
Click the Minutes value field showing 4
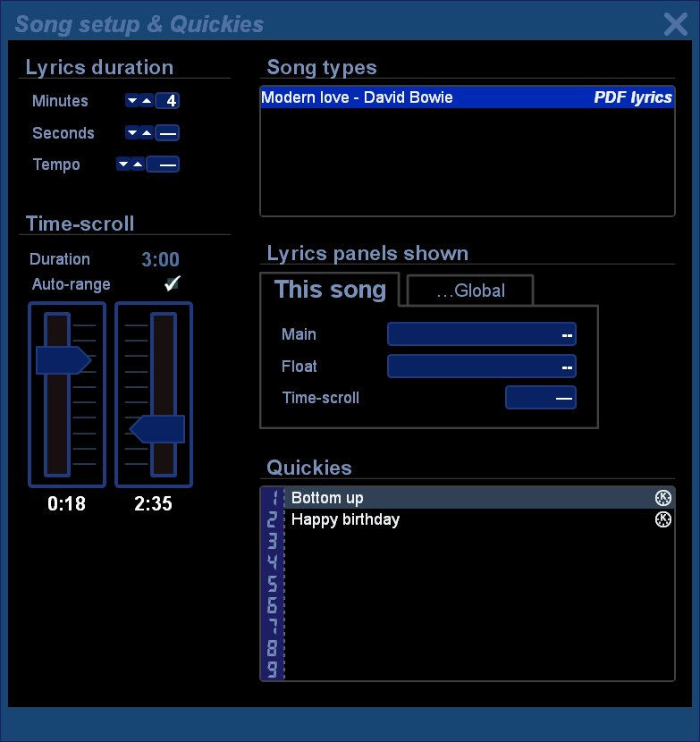click(167, 101)
